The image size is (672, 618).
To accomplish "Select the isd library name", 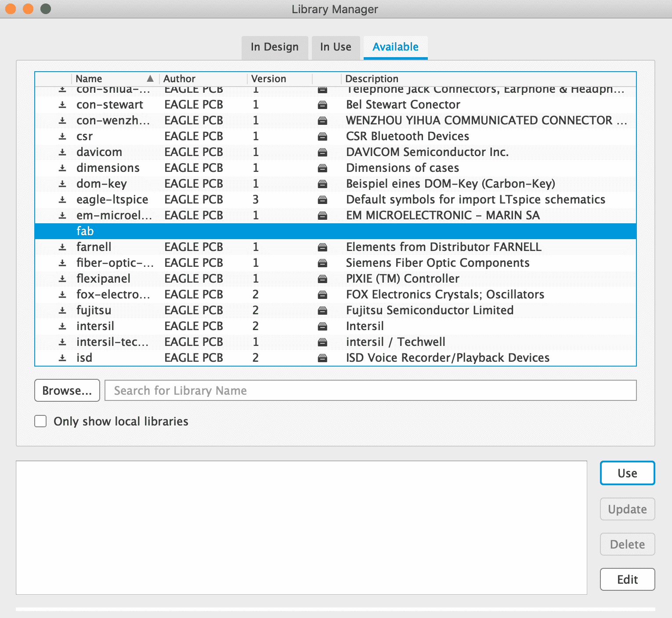I will click(x=84, y=358).
